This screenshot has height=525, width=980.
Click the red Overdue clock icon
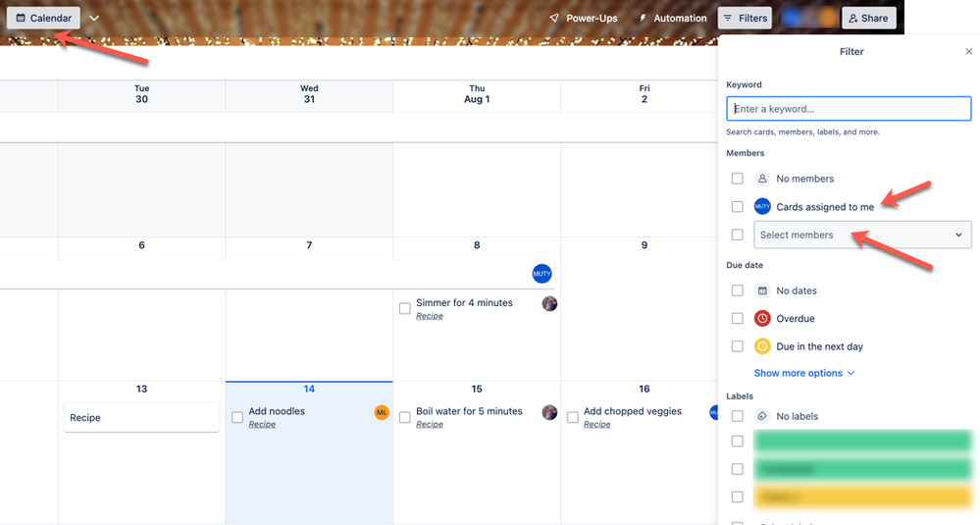[762, 319]
